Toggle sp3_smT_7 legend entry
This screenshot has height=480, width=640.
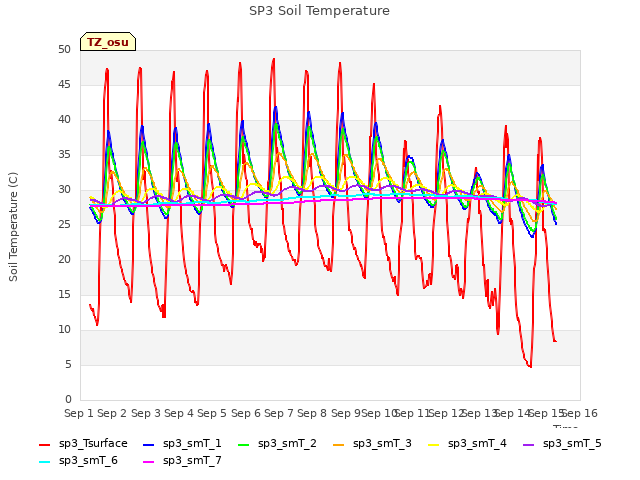(182, 460)
